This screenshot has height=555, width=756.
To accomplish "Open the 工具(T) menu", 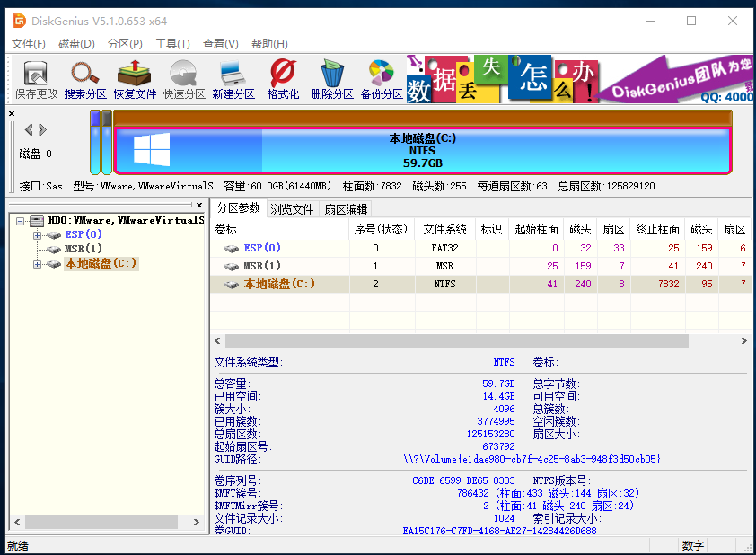I will (172, 44).
